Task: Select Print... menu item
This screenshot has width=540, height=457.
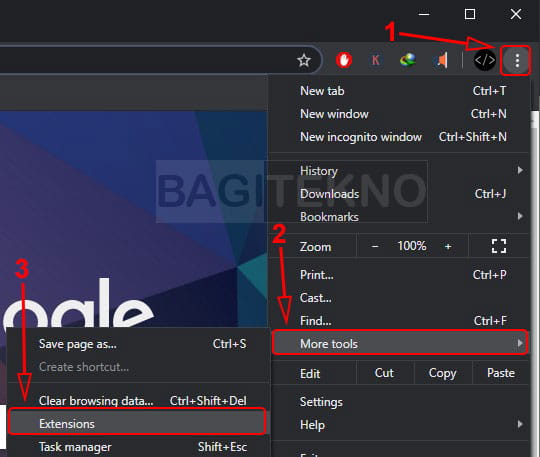Action: coord(399,275)
